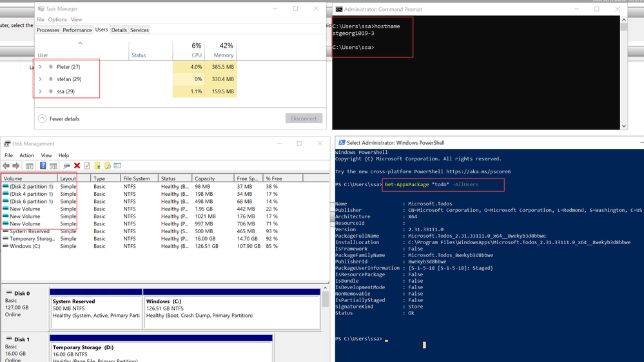Expand the stefan (29) user row

[40, 79]
